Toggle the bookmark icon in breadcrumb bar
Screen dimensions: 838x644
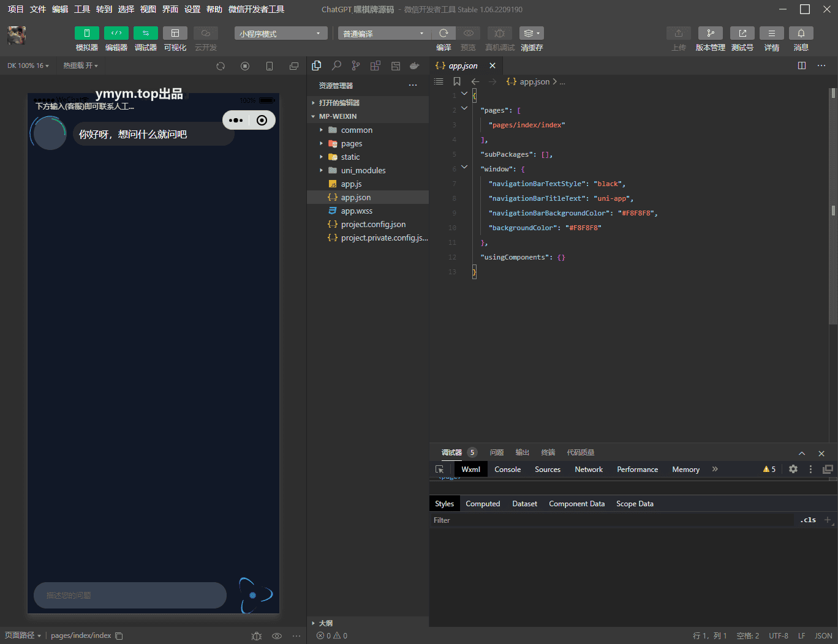(457, 81)
